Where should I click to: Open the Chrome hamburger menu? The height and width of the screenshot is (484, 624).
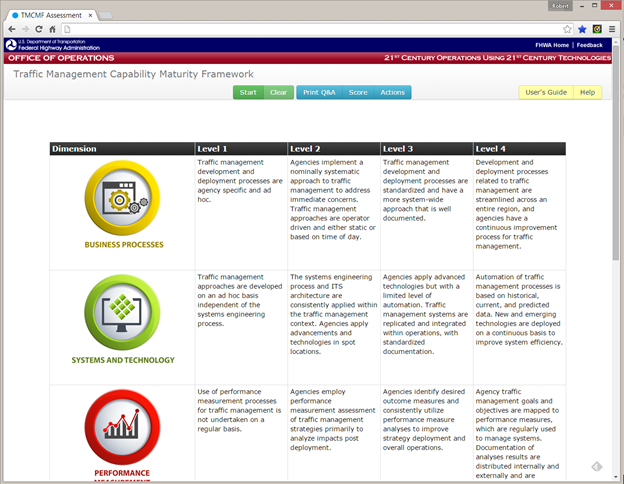tap(612, 29)
